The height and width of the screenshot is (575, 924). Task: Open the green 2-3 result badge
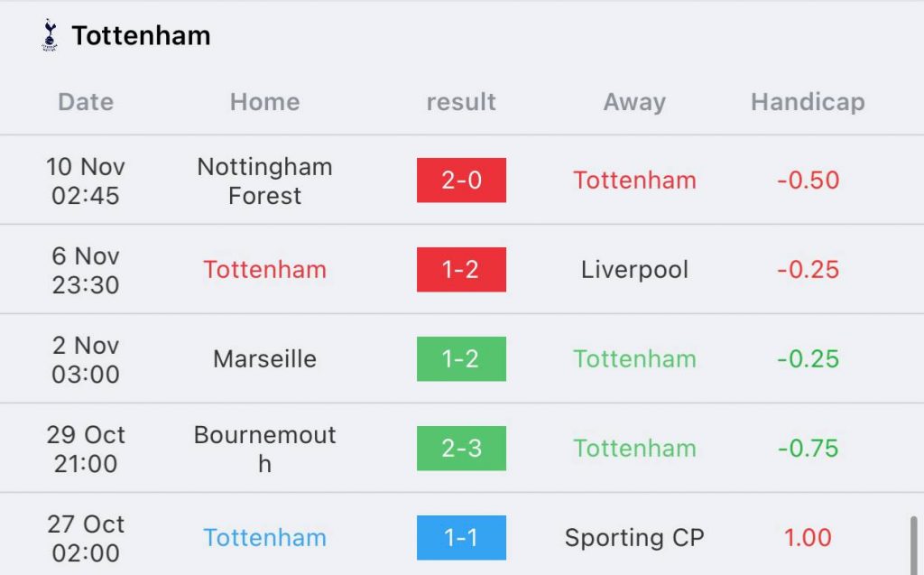tap(461, 449)
